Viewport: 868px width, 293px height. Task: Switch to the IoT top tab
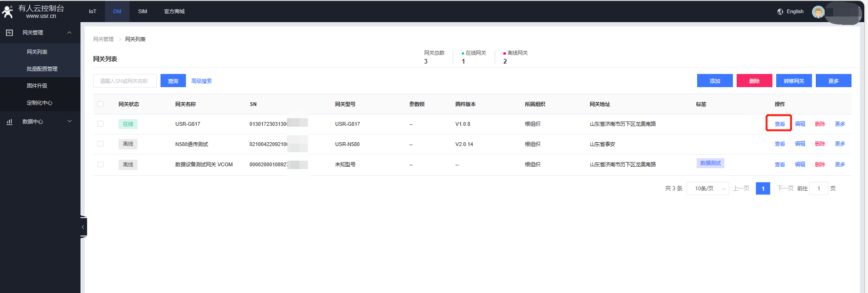pyautogui.click(x=92, y=12)
